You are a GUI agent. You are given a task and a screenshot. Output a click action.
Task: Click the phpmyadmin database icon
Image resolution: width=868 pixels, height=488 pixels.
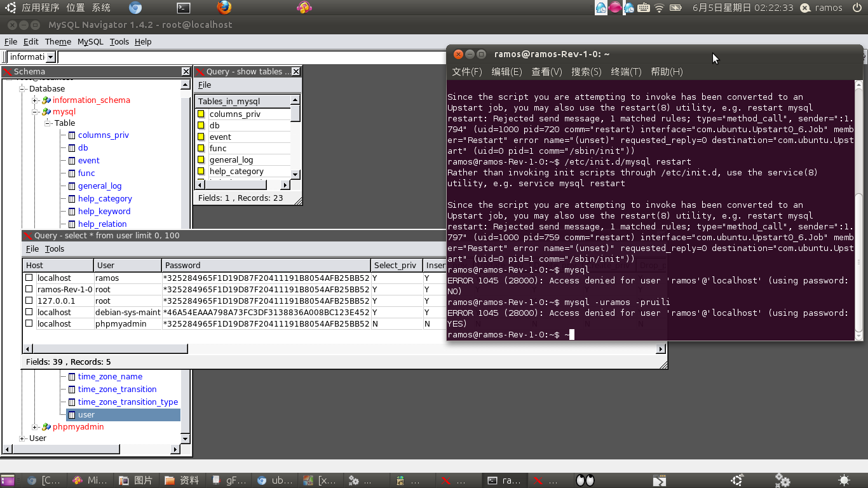click(x=46, y=427)
